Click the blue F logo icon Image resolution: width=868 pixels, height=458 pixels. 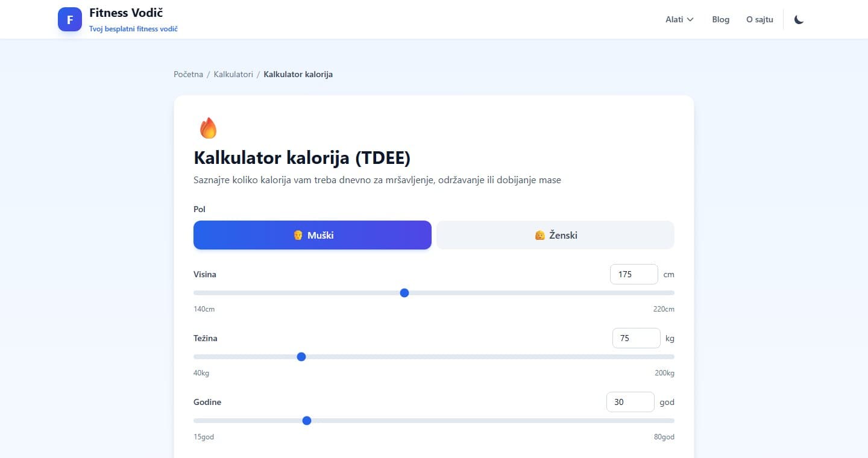70,19
